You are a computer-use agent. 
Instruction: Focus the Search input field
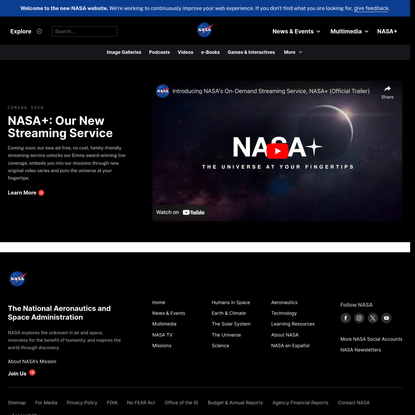point(85,31)
